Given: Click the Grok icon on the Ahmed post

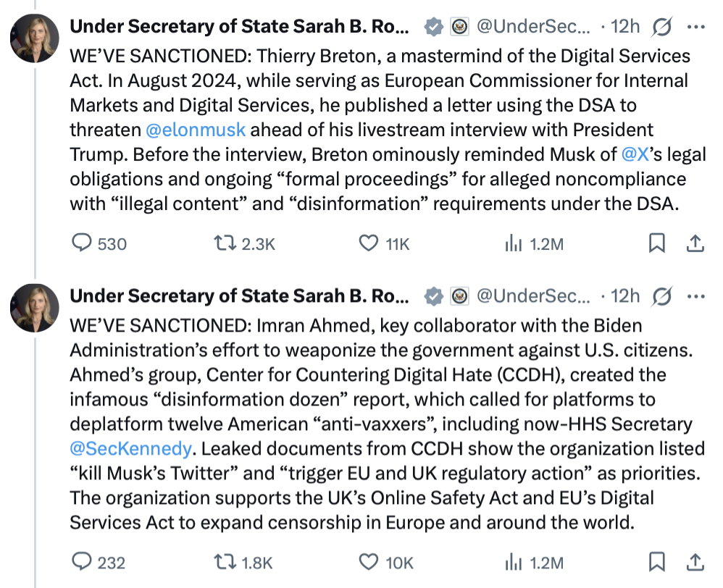Looking at the screenshot, I should (661, 296).
